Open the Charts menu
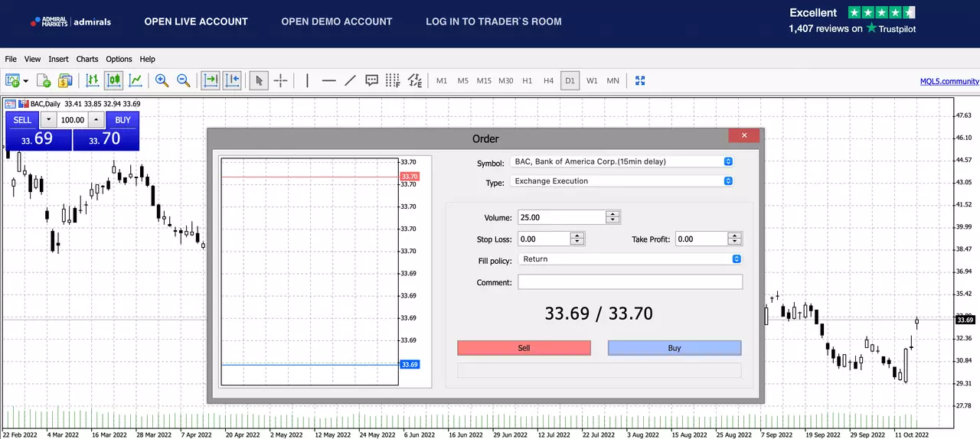This screenshot has height=439, width=980. [x=87, y=59]
